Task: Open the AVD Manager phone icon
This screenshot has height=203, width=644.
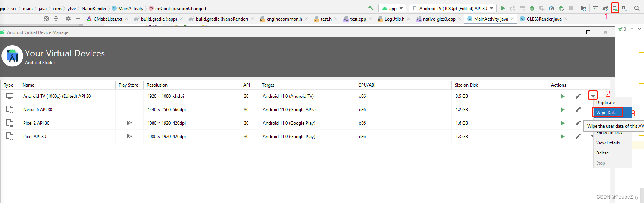Action: click(615, 8)
